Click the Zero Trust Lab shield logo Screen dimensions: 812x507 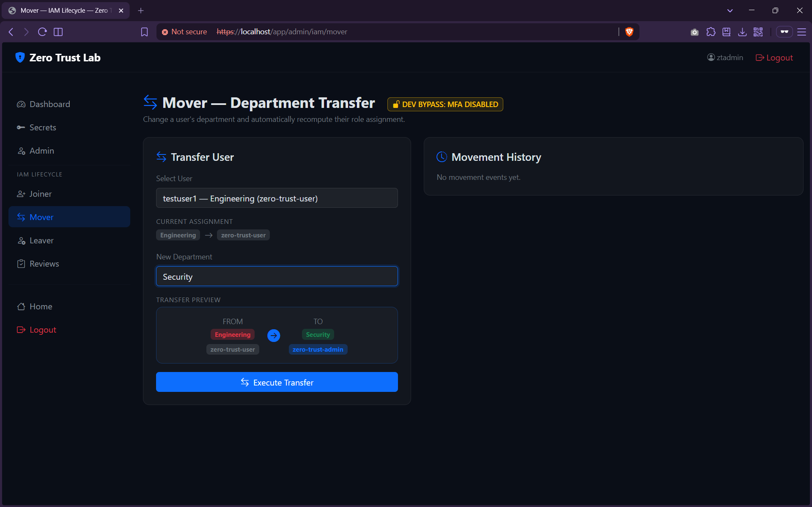(20, 58)
